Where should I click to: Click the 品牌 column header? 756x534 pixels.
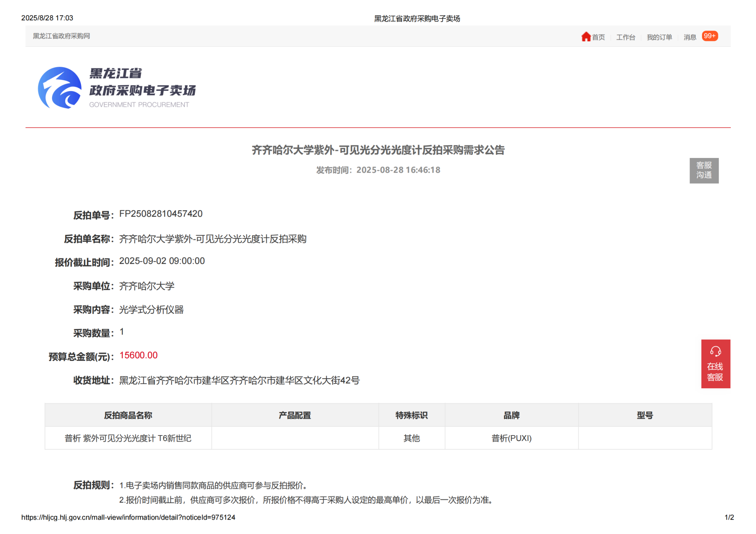click(x=511, y=416)
